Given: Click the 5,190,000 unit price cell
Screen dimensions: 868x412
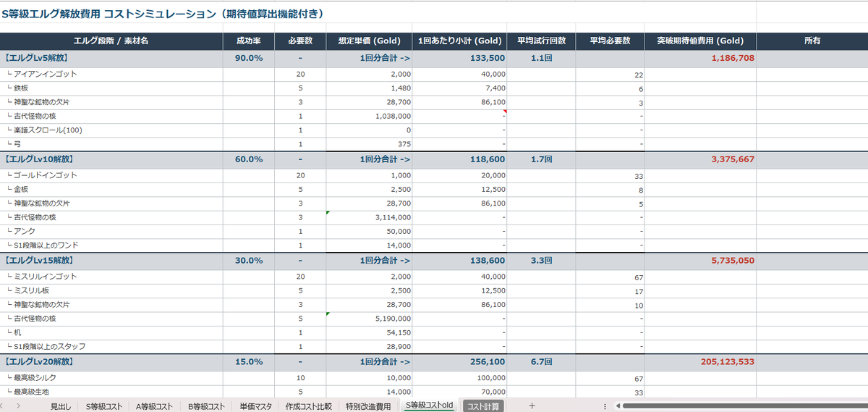Looking at the screenshot, I should tap(369, 319).
